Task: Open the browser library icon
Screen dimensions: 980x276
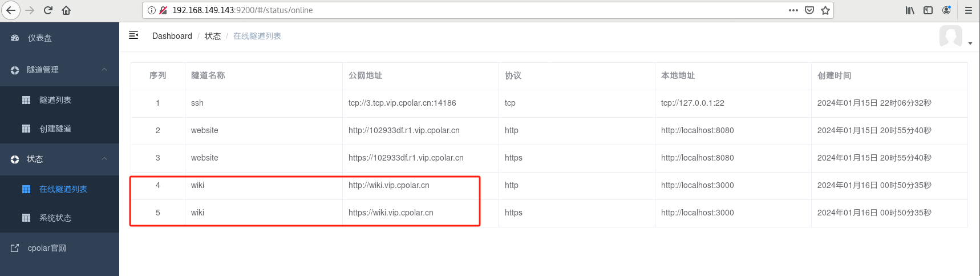Action: coord(910,10)
